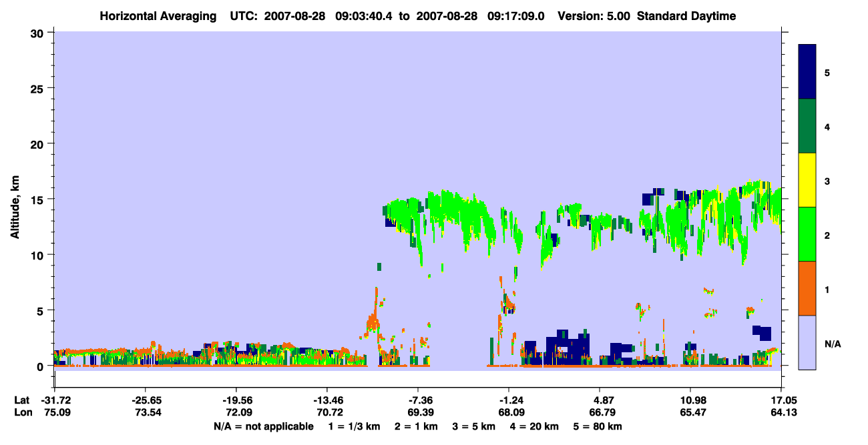Click the latitude value -7.36
This screenshot has width=868, height=445.
[418, 400]
